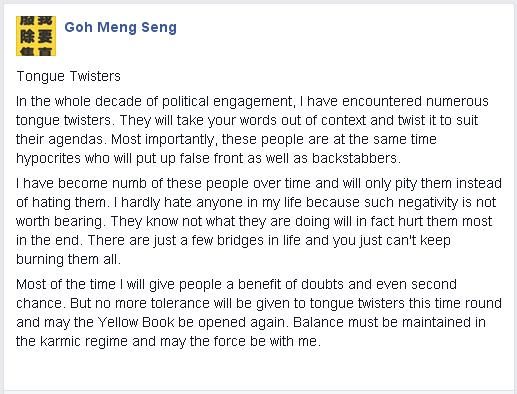Click the first paragraph about political engagement
Image resolution: width=517 pixels, height=394 pixels.
252,130
